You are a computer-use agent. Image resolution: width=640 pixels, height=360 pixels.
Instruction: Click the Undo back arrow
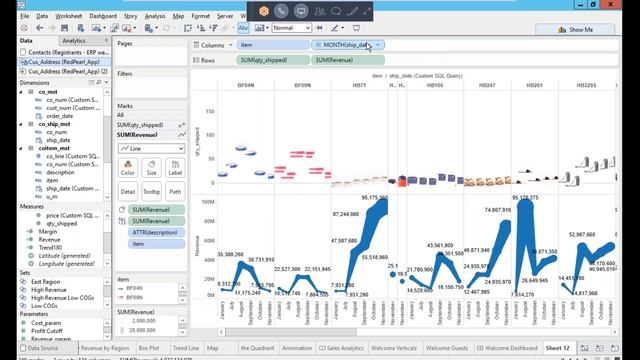click(39, 28)
